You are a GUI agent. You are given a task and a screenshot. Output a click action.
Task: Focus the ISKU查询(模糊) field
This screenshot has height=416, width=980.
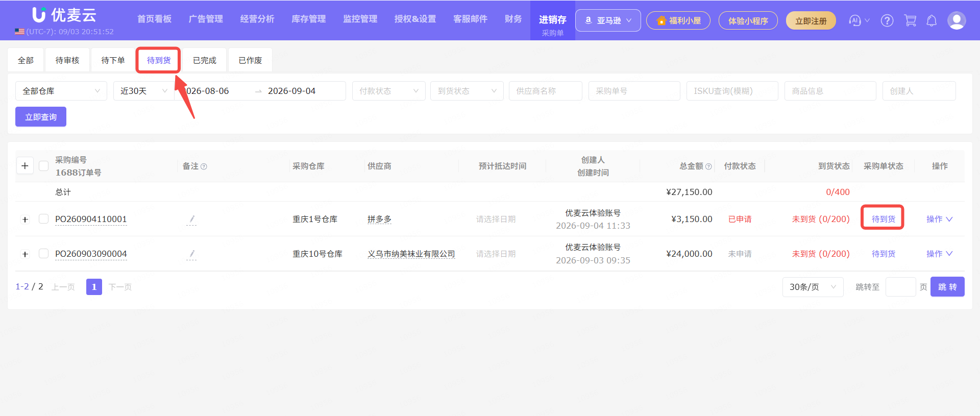coord(732,91)
